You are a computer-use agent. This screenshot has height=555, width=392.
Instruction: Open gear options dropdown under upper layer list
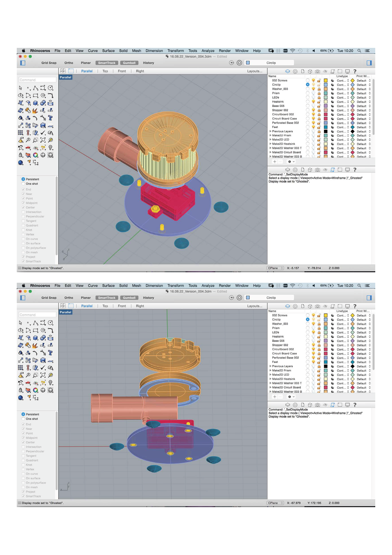coord(291,162)
